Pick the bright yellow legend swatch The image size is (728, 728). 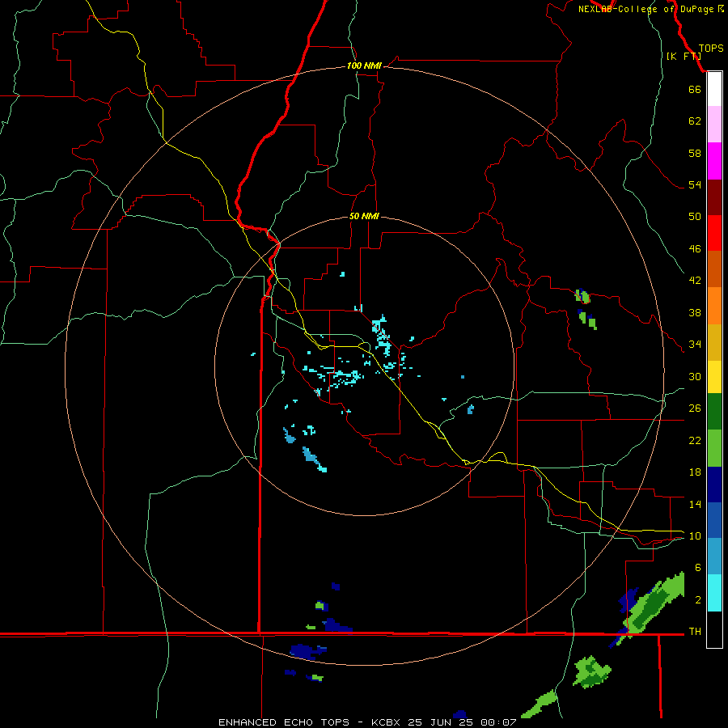[714, 377]
